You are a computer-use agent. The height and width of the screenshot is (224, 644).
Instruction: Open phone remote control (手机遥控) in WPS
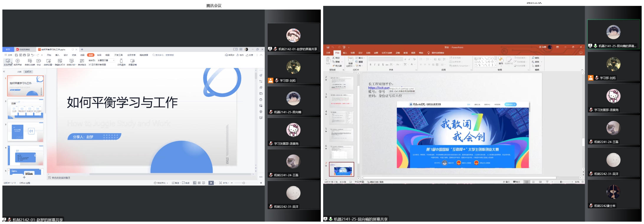[121, 62]
